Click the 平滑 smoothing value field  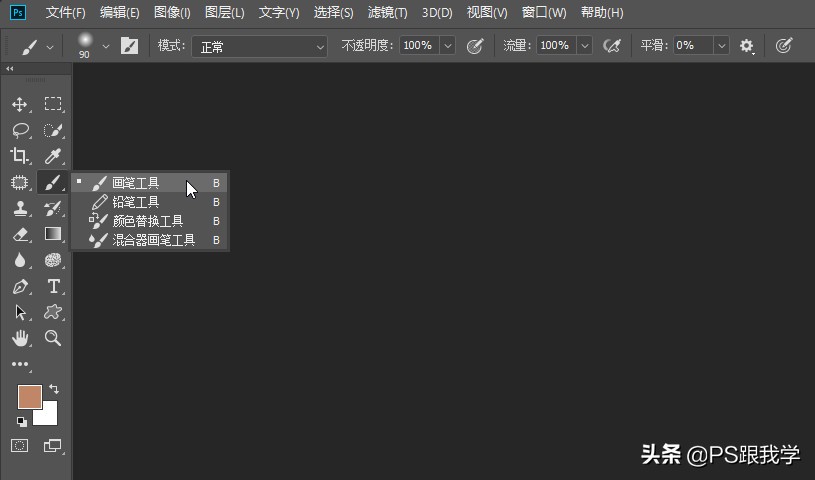[693, 46]
